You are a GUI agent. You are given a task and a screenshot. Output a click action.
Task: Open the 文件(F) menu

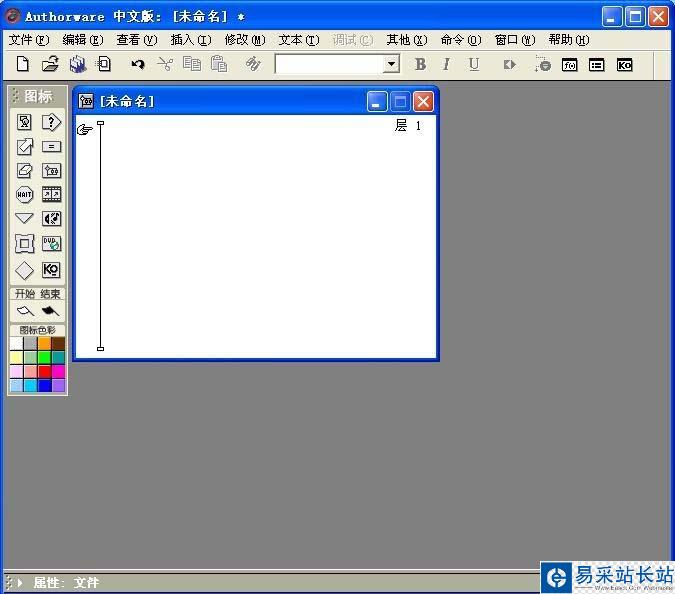click(29, 40)
